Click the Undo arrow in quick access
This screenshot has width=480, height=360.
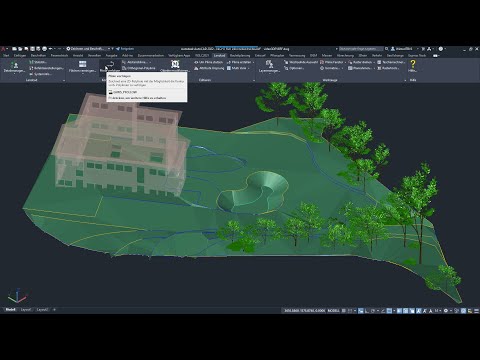pyautogui.click(x=50, y=49)
